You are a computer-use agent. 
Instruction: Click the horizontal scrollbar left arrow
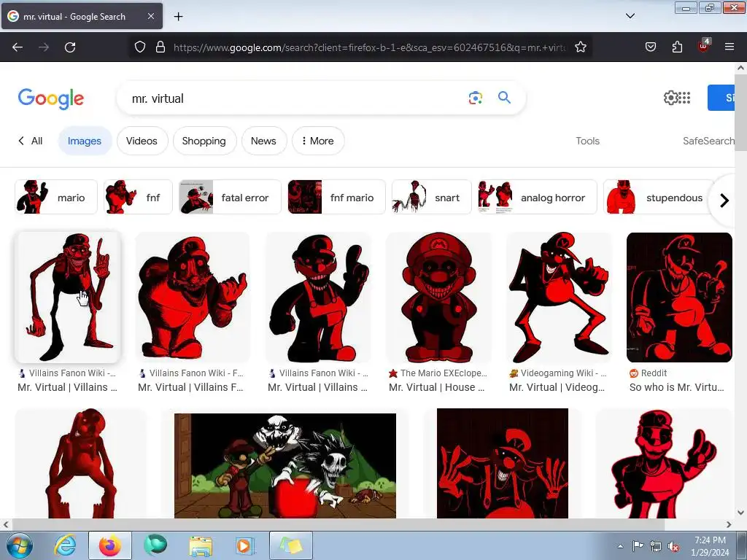[6, 524]
